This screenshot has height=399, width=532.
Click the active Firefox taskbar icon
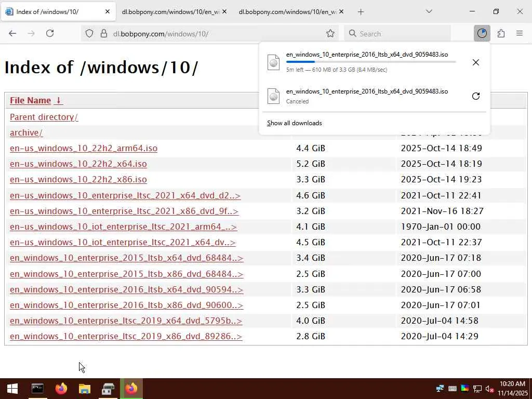tap(131, 389)
